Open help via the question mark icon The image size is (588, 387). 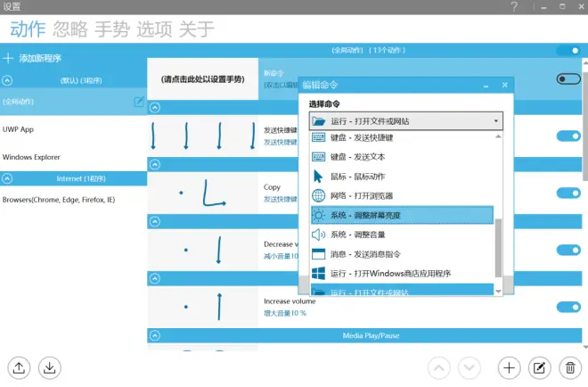coord(514,7)
